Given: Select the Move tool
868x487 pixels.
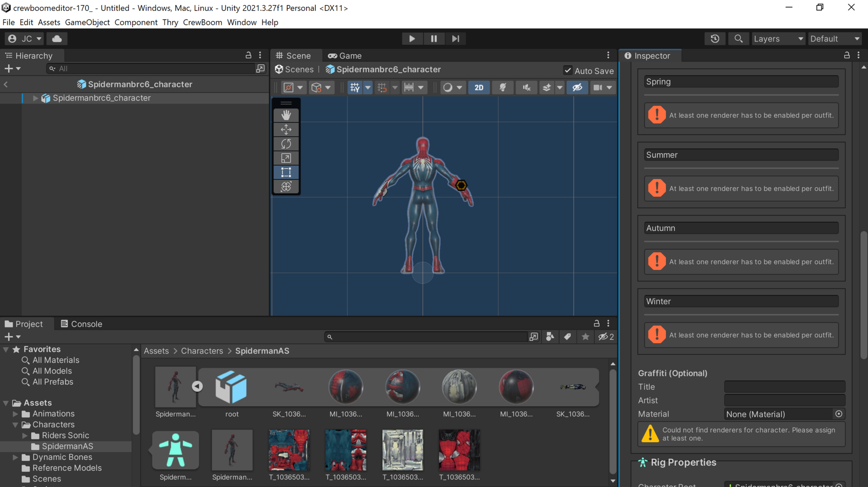Looking at the screenshot, I should click(x=286, y=129).
